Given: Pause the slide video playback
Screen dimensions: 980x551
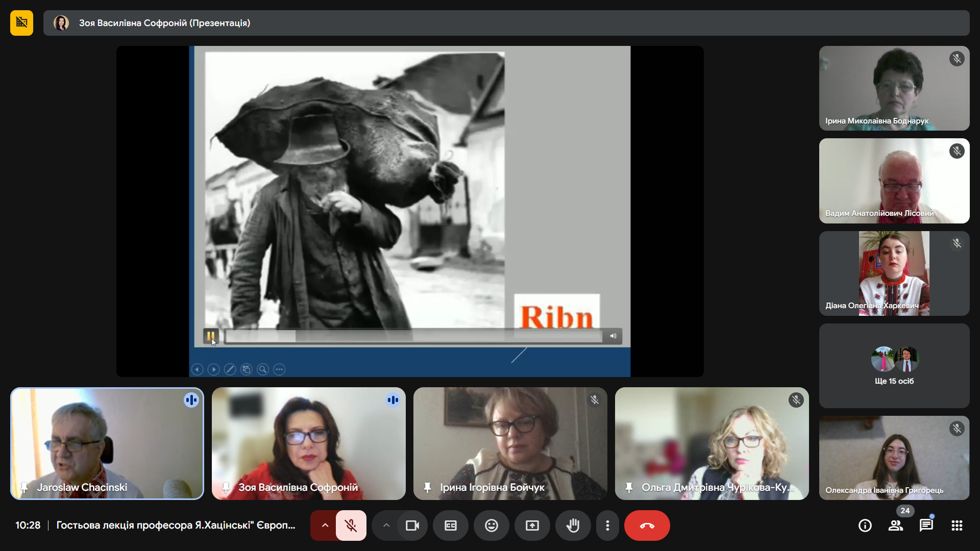Looking at the screenshot, I should click(x=210, y=336).
